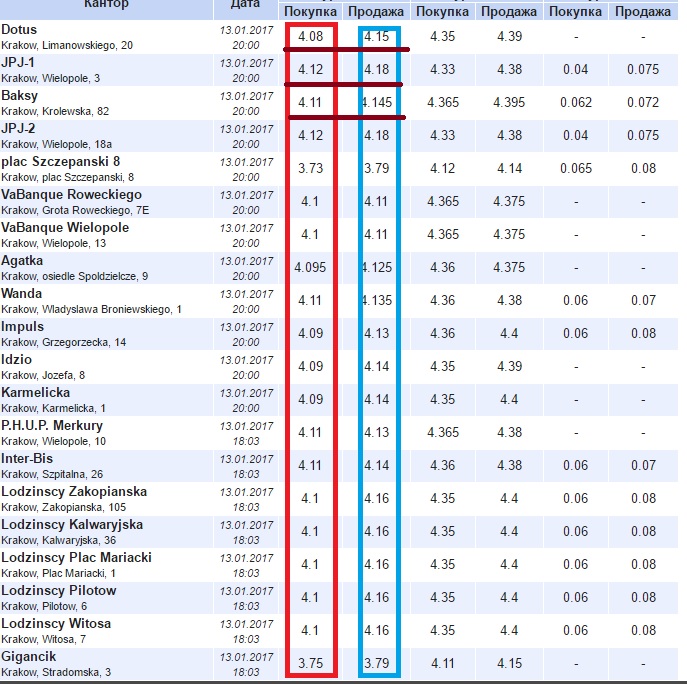Click value 4.375 in VaBanque Roweckiego row
This screenshot has width=687, height=684.
tap(509, 202)
